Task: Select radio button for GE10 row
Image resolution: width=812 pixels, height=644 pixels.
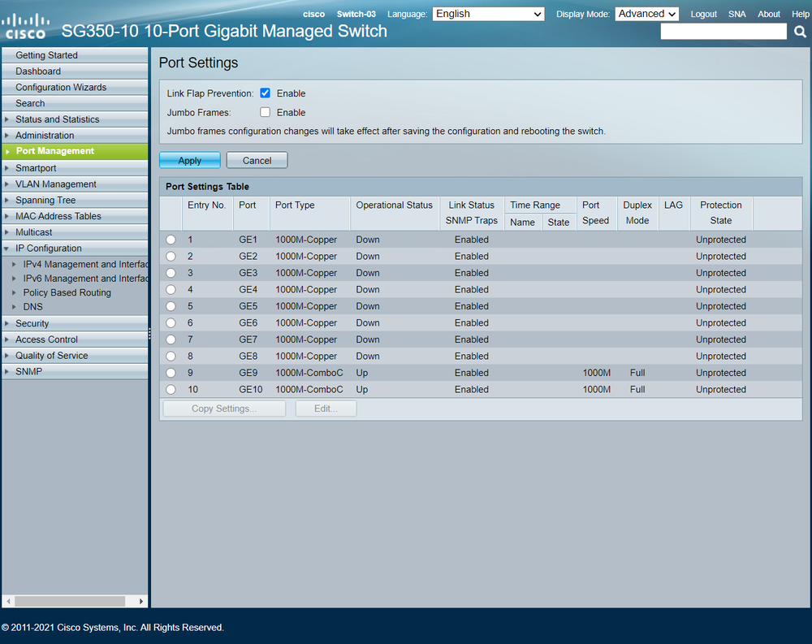Action: [x=171, y=390]
